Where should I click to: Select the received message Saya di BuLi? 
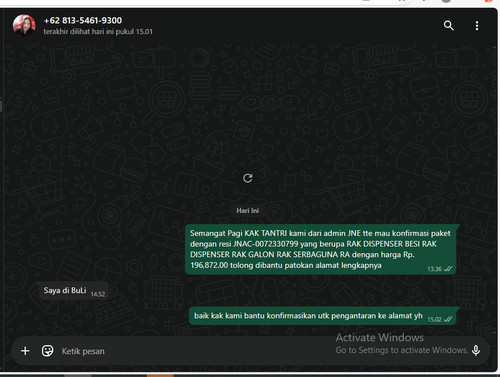[x=74, y=291]
